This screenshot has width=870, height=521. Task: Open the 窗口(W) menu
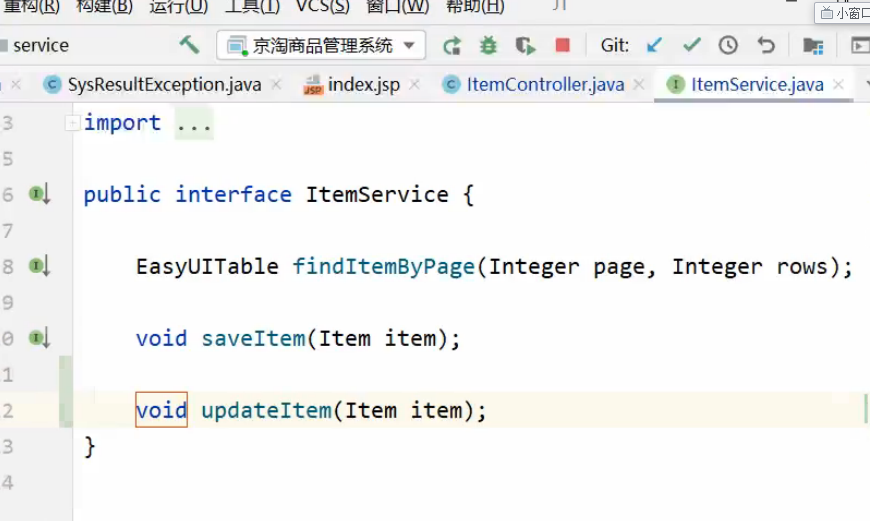398,7
